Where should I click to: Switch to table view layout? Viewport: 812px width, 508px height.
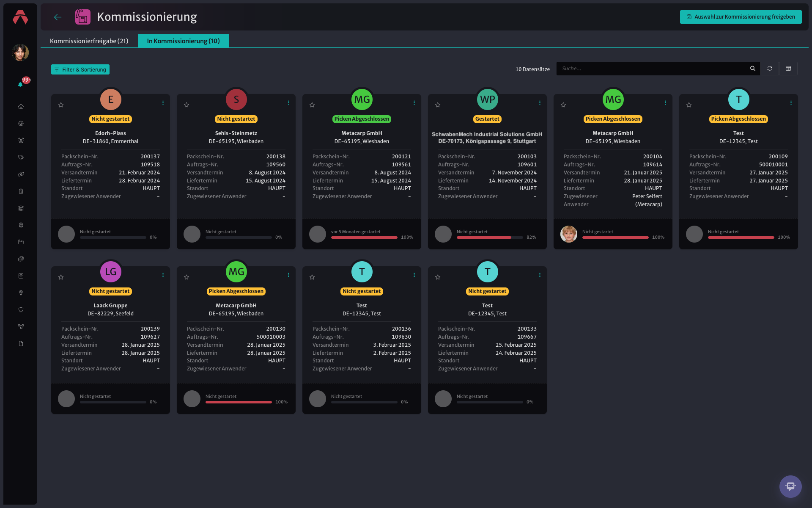pos(788,69)
